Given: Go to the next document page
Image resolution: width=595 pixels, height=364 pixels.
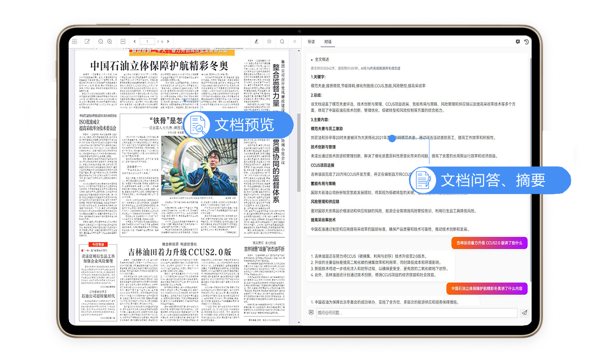Looking at the screenshot, I should [169, 42].
